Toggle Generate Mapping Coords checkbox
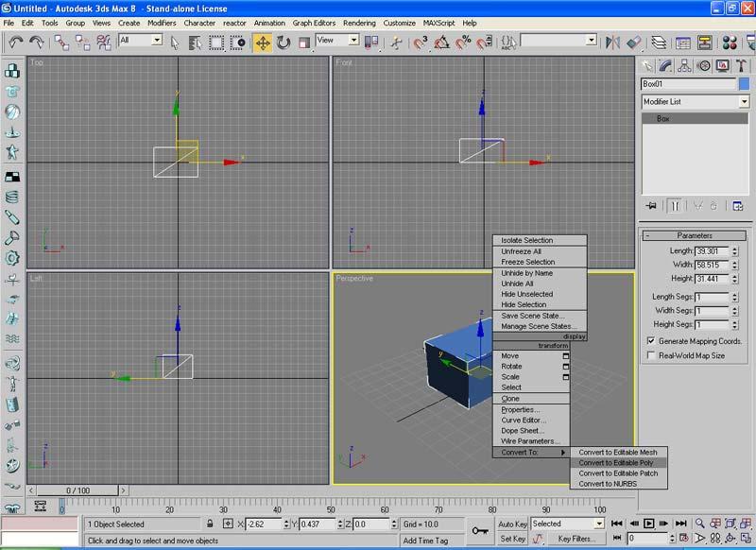Screen dimensions: 756x550 point(651,341)
